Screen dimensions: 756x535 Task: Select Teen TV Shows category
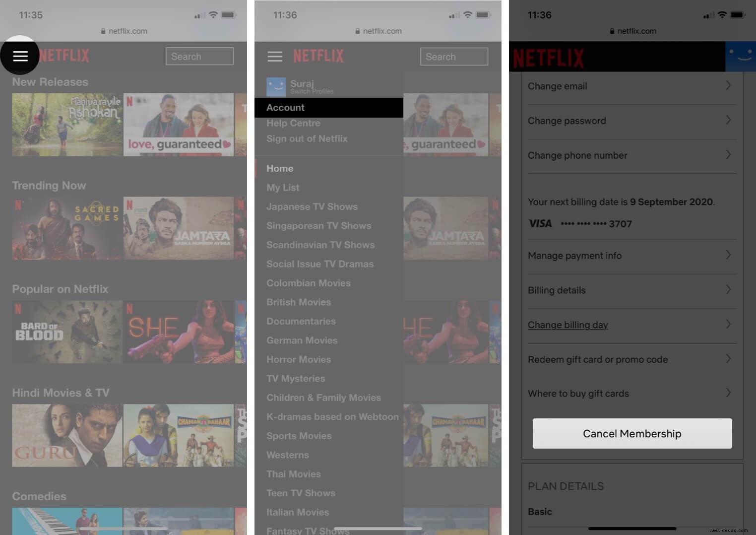click(301, 493)
